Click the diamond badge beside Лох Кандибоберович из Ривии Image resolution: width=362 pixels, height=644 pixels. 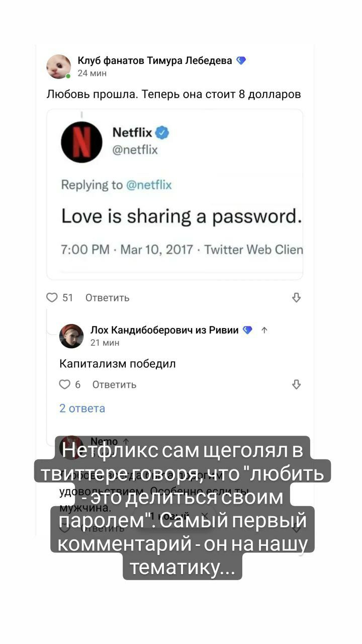tap(247, 330)
